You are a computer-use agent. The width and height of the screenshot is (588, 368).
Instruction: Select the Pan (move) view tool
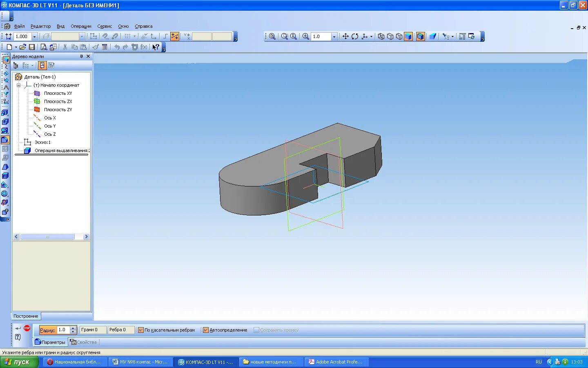[345, 36]
